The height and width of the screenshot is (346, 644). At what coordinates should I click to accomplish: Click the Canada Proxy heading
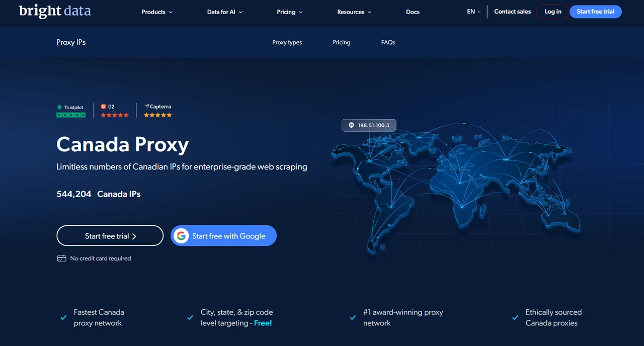[x=123, y=144]
